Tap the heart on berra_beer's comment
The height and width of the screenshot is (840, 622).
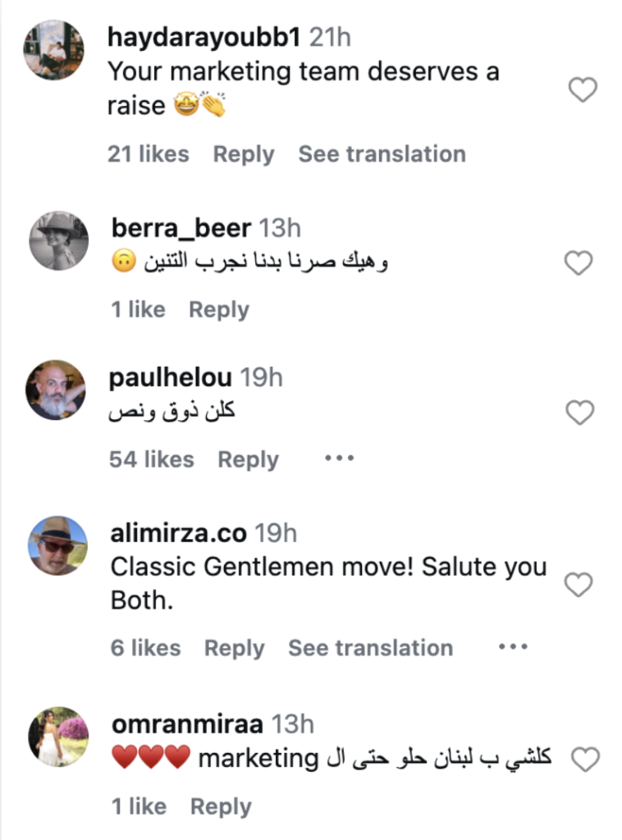click(x=579, y=262)
